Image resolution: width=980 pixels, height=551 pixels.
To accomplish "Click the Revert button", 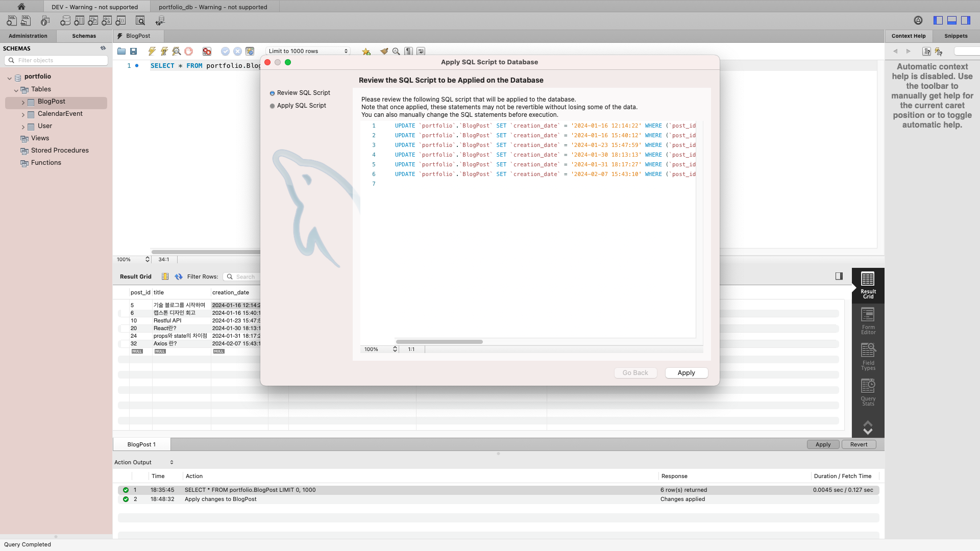I will tap(859, 444).
